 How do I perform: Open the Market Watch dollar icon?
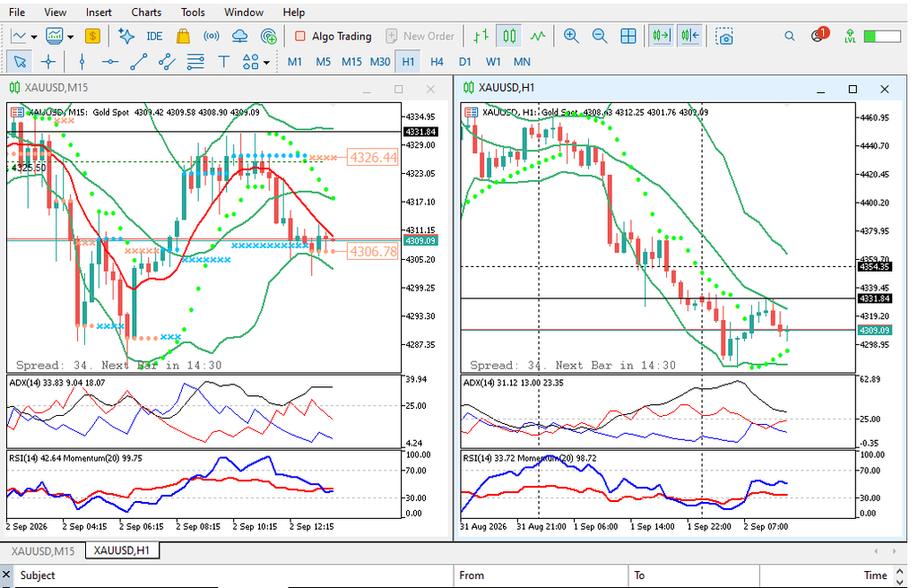[x=92, y=37]
